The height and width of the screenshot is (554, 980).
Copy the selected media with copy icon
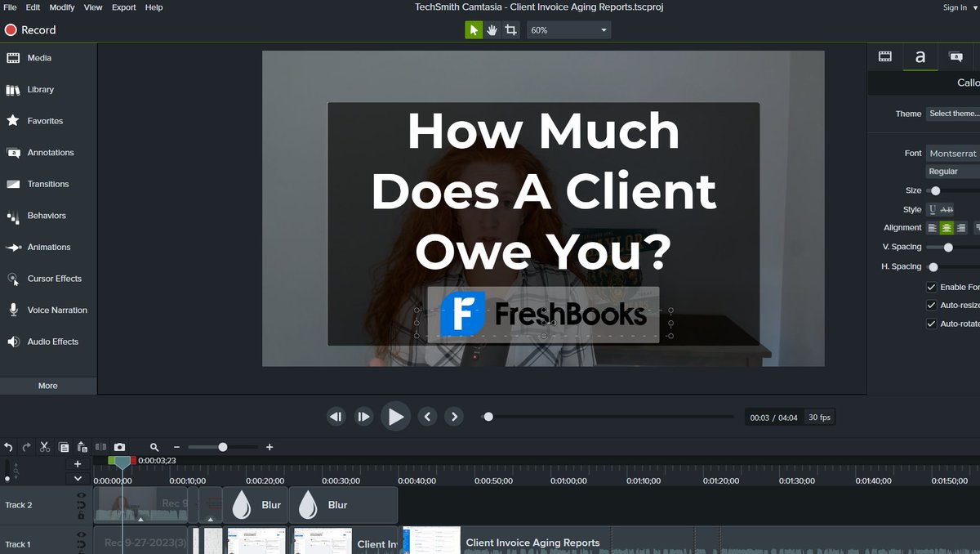click(x=64, y=447)
